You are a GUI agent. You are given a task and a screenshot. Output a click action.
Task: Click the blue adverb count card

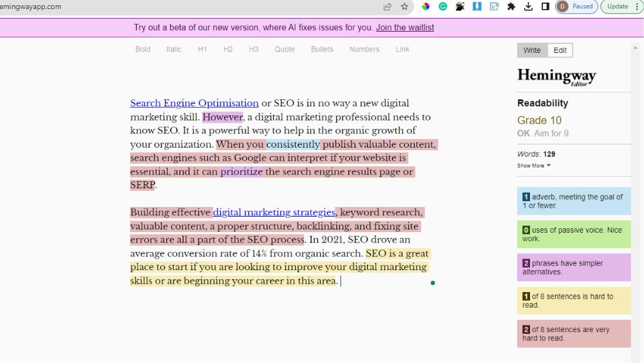click(574, 201)
